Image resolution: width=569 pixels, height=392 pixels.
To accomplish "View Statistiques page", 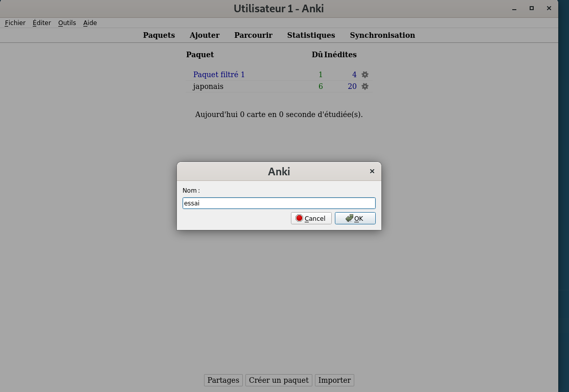I will point(311,35).
